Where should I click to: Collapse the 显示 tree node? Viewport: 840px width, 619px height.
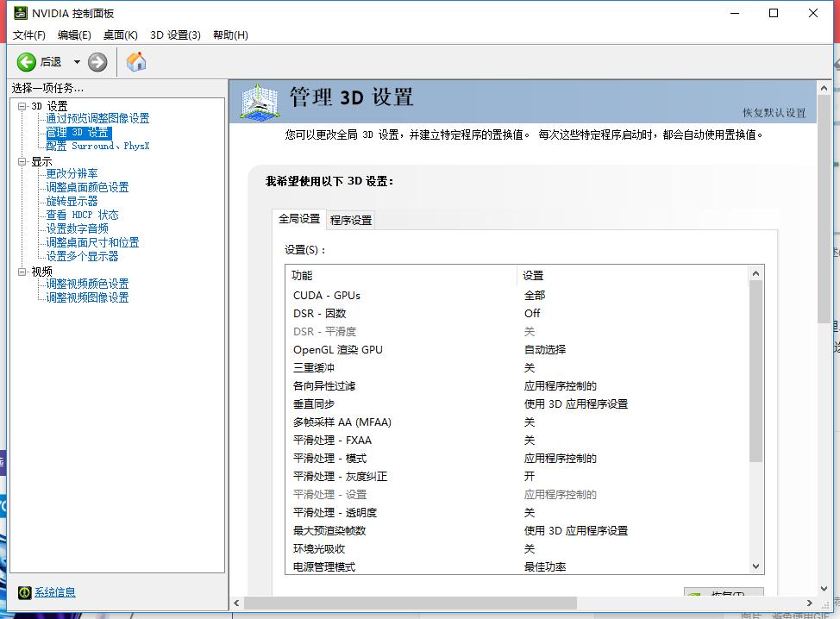coord(22,161)
